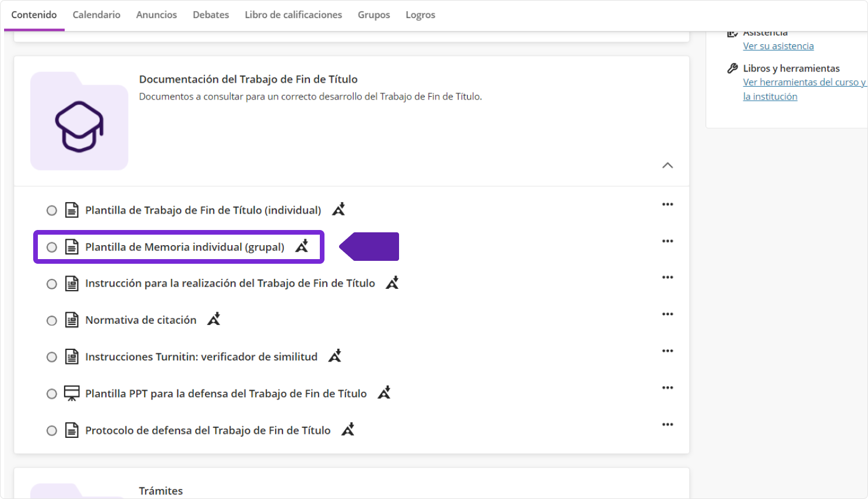Click the Ally icon beside Normativa de citación
The width and height of the screenshot is (868, 499).
214,319
